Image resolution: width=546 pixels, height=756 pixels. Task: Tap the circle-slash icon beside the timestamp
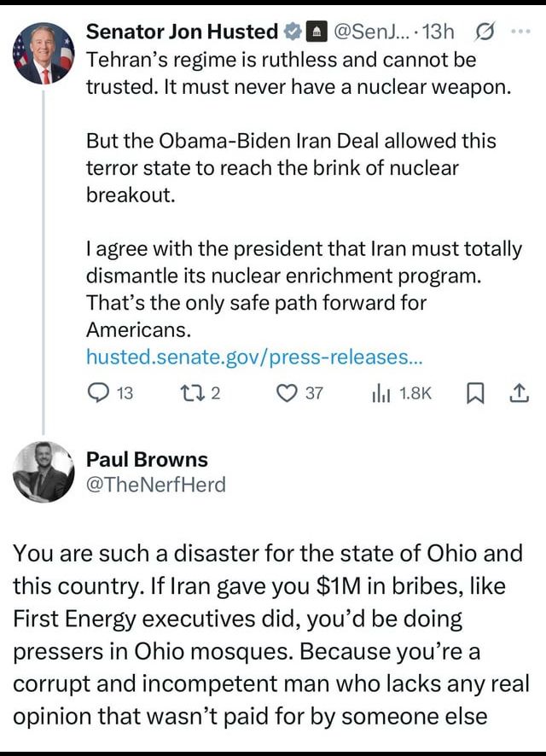tap(483, 32)
